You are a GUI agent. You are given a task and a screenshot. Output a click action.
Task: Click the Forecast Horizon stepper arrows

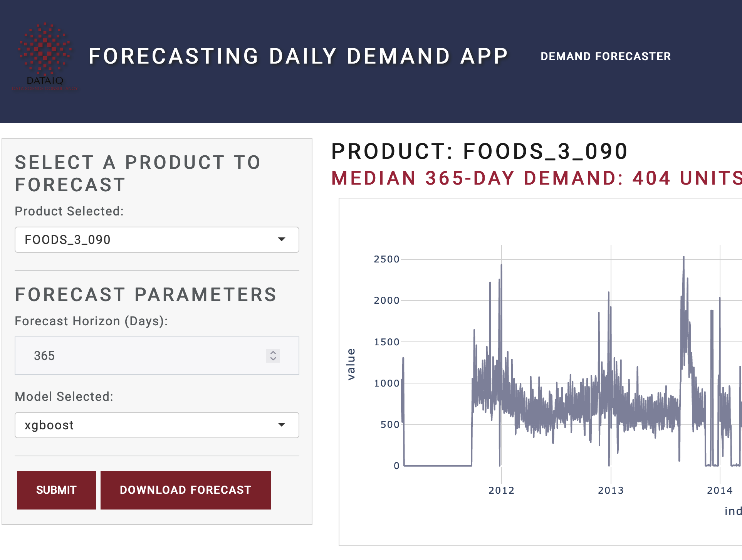tap(273, 356)
